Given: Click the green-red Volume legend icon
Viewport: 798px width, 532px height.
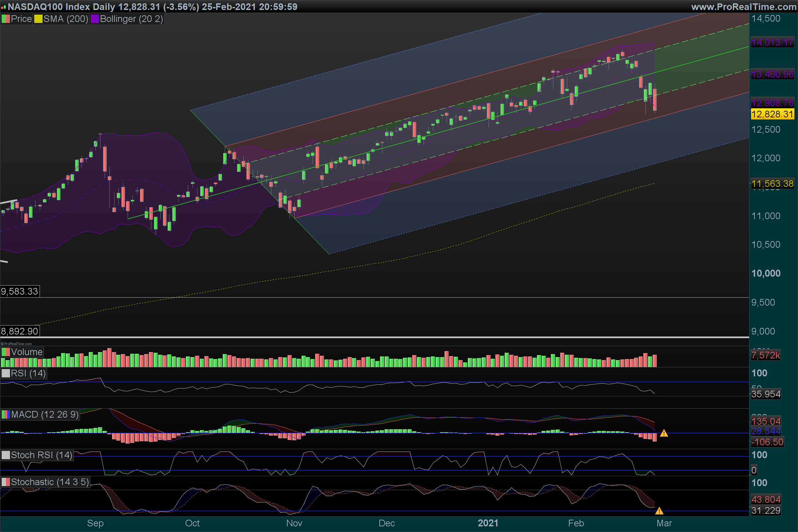Looking at the screenshot, I should [6, 352].
